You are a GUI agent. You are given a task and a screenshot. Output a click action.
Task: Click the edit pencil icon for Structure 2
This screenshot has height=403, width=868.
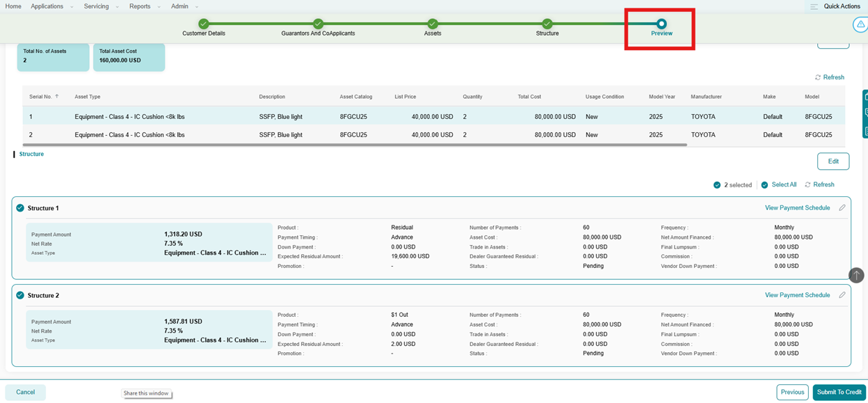coord(842,295)
